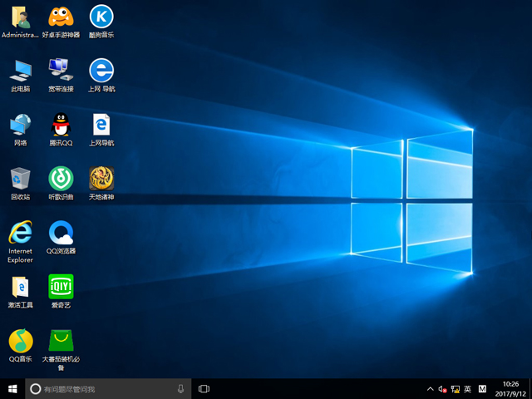The height and width of the screenshot is (399, 532).
Task: Select the 激活工具 folder icon
Action: 20,287
